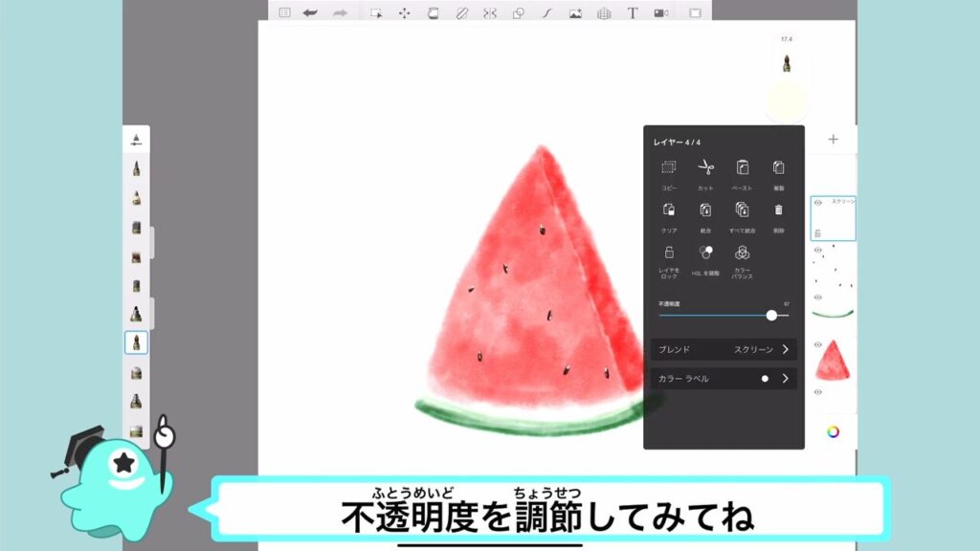Open the Symmetry tool in toolbar
Screen dimensions: 980x551
[490, 12]
